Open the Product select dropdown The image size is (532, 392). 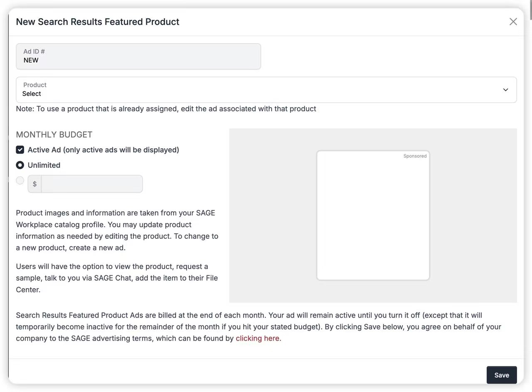coord(266,90)
